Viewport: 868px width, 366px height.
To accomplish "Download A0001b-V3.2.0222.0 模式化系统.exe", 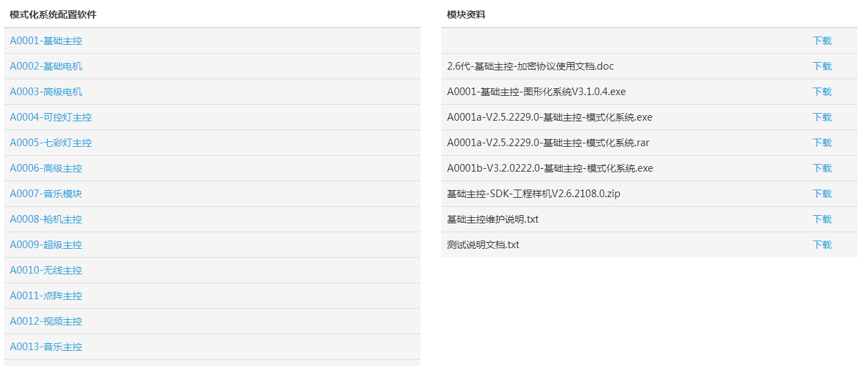I will [x=822, y=168].
